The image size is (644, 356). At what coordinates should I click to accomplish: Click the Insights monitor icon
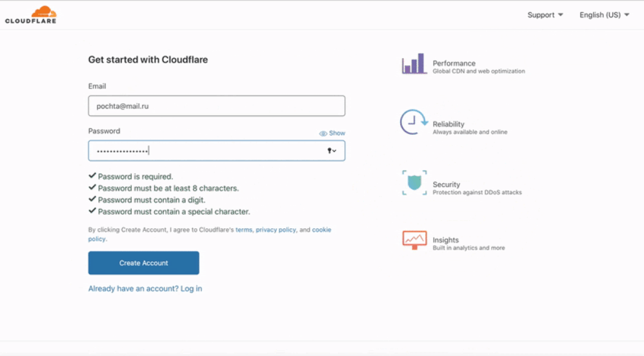414,240
